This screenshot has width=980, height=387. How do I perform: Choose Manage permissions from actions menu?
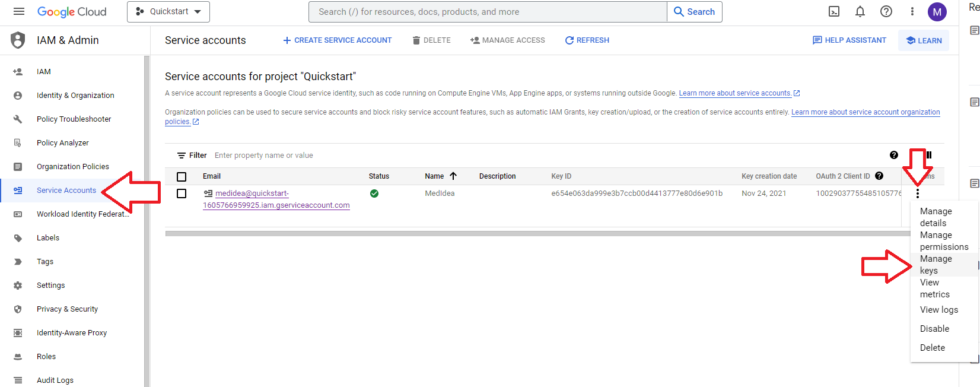(x=944, y=241)
